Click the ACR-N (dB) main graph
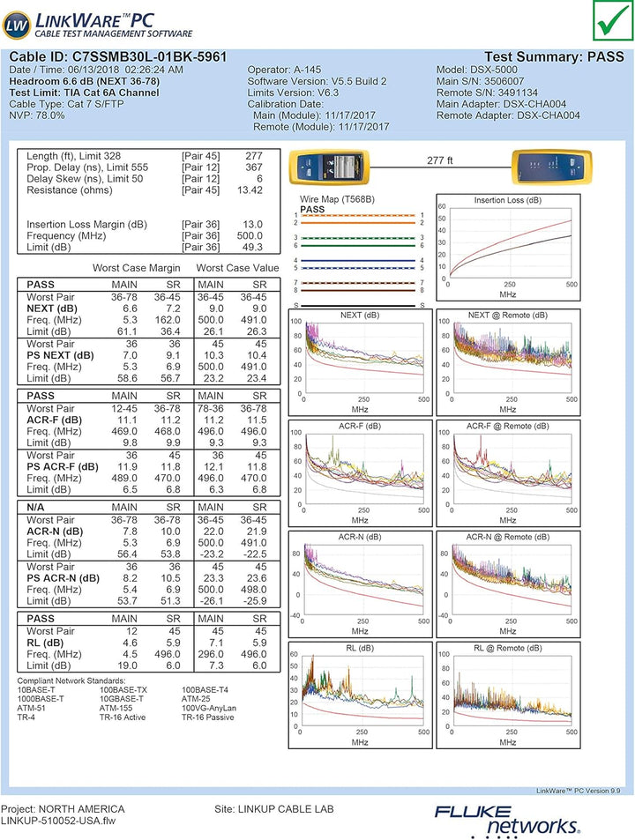The height and width of the screenshot is (840, 635). 360,580
